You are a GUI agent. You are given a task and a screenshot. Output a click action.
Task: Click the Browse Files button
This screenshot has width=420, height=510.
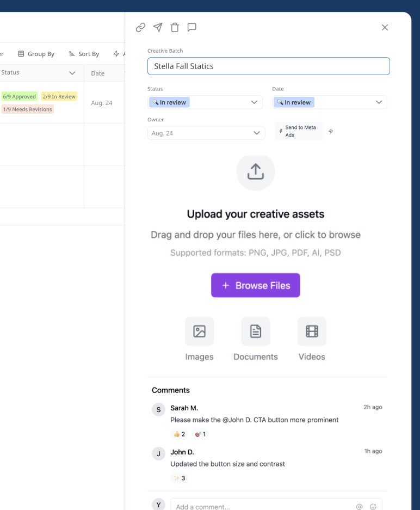click(x=256, y=285)
